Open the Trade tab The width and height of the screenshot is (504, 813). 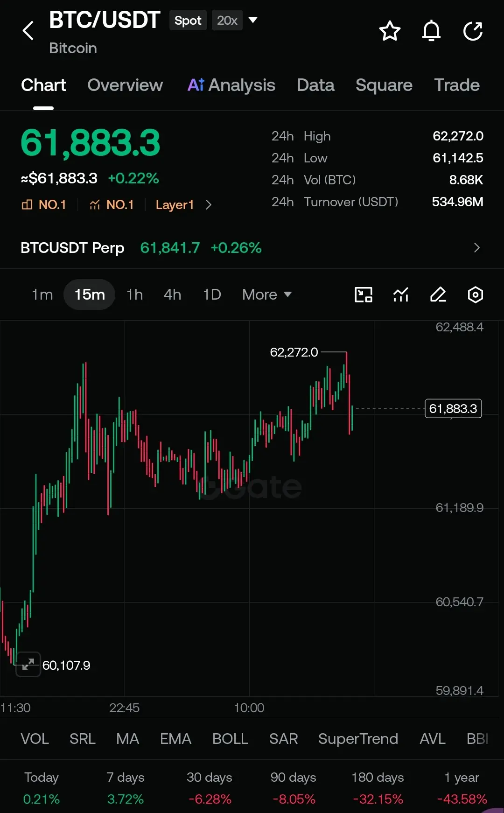click(457, 85)
